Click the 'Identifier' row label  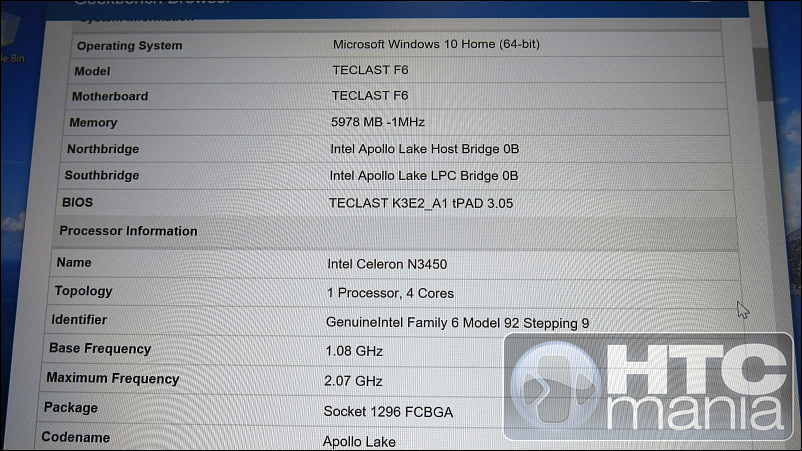(x=79, y=320)
